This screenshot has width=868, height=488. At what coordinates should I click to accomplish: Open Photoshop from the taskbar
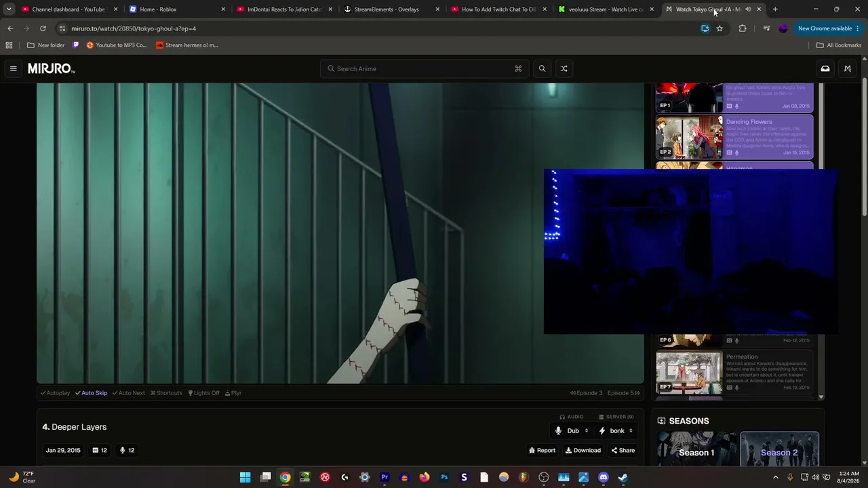pyautogui.click(x=444, y=477)
